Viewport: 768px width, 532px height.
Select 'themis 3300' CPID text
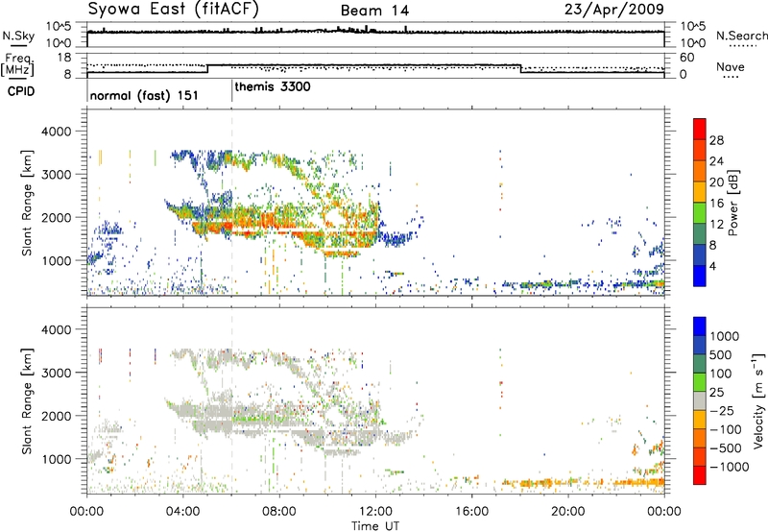[x=273, y=86]
